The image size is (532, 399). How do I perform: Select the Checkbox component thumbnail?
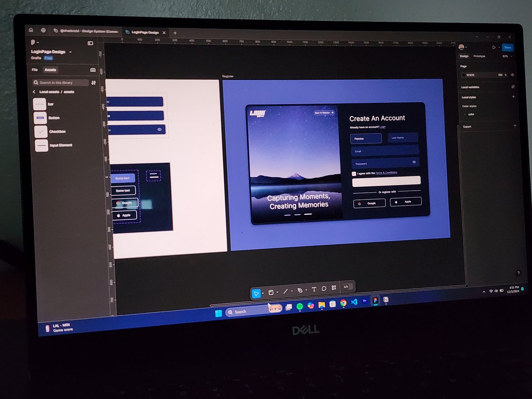41,132
